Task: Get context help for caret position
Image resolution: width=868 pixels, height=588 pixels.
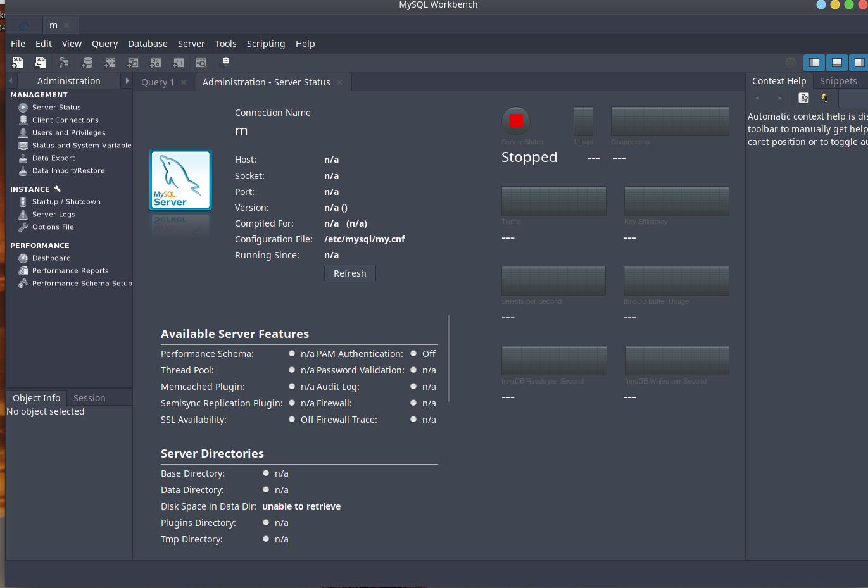Action: 803,98
